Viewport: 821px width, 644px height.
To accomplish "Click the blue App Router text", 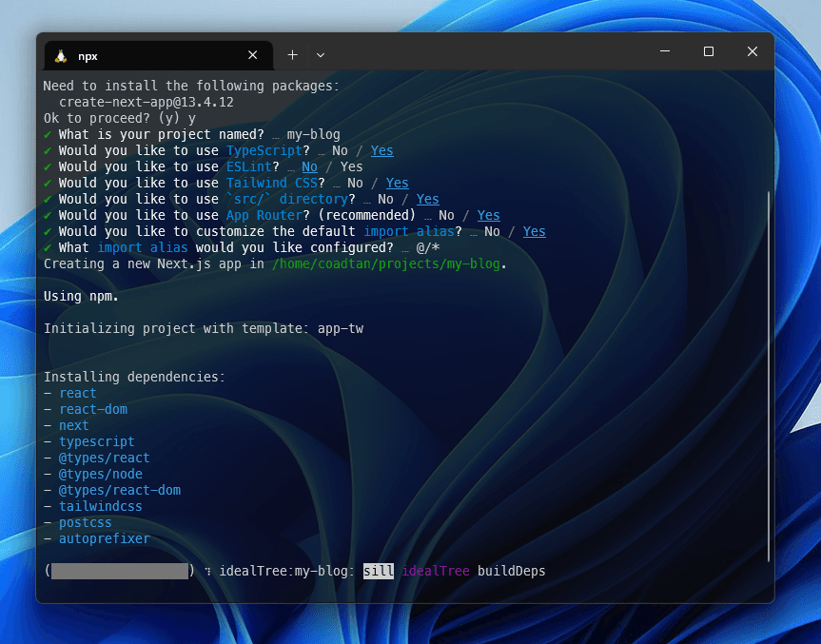I will tap(264, 216).
